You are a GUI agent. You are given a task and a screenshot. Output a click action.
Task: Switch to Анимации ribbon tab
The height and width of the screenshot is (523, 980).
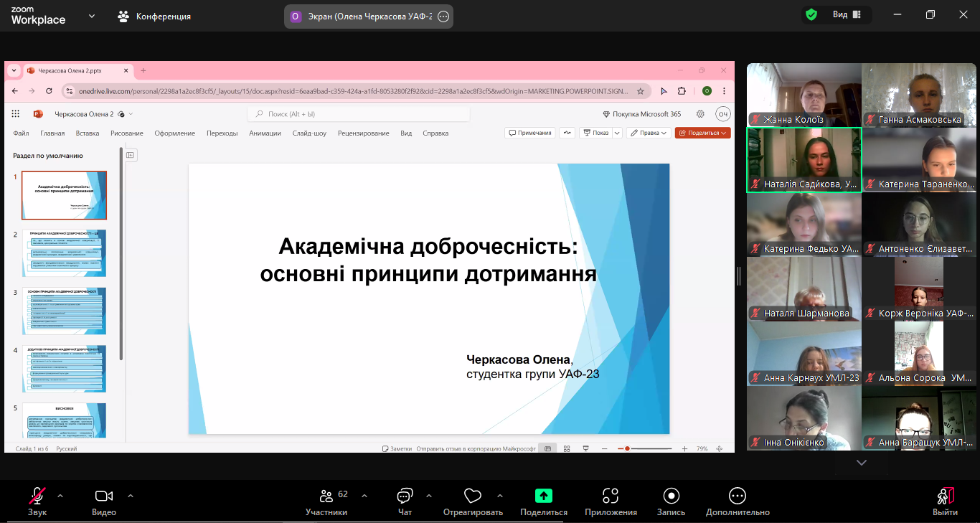[265, 133]
